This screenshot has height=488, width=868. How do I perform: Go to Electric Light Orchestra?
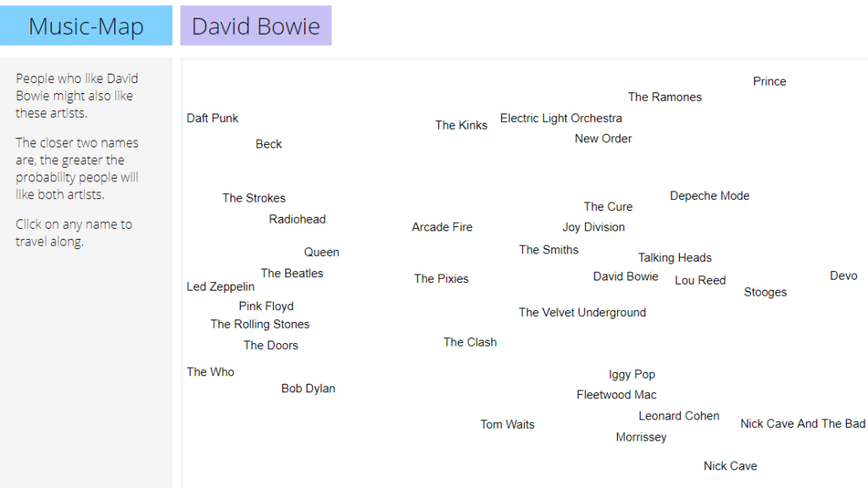[560, 119]
